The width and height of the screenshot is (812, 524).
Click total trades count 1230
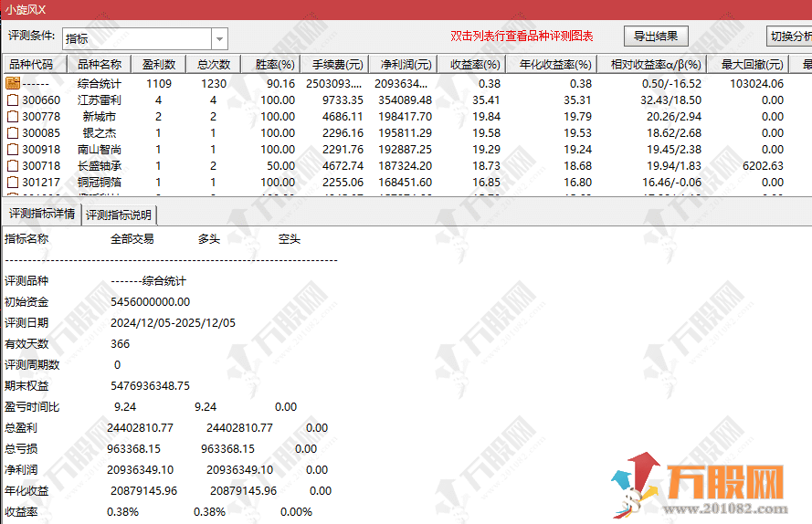pos(214,83)
